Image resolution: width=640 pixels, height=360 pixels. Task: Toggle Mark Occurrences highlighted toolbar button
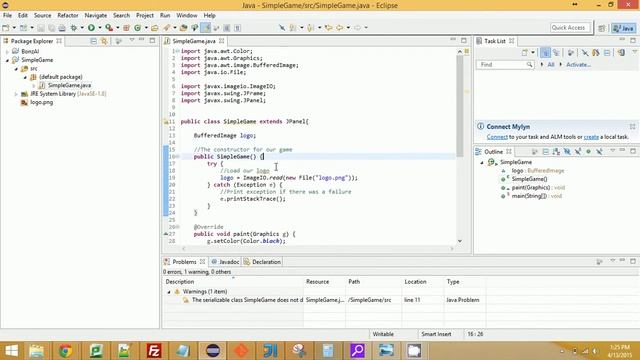205,28
